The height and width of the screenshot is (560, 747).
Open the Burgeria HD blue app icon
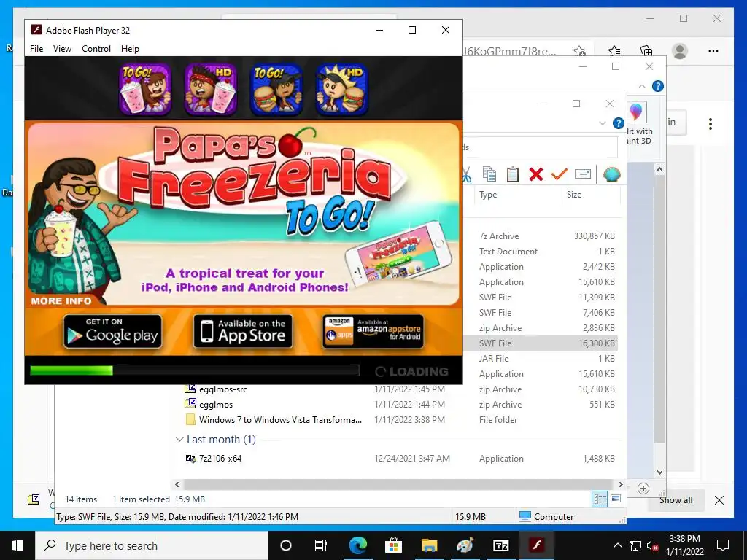pos(342,89)
